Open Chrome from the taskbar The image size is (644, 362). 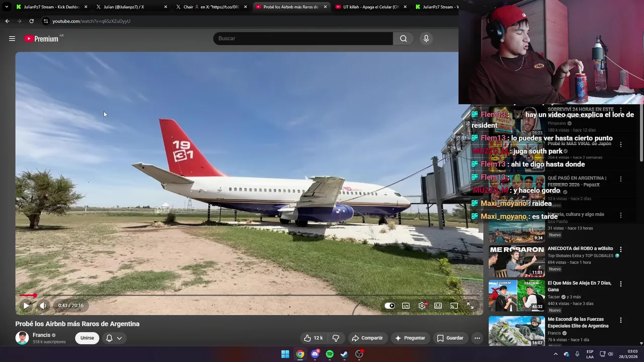pos(300,354)
